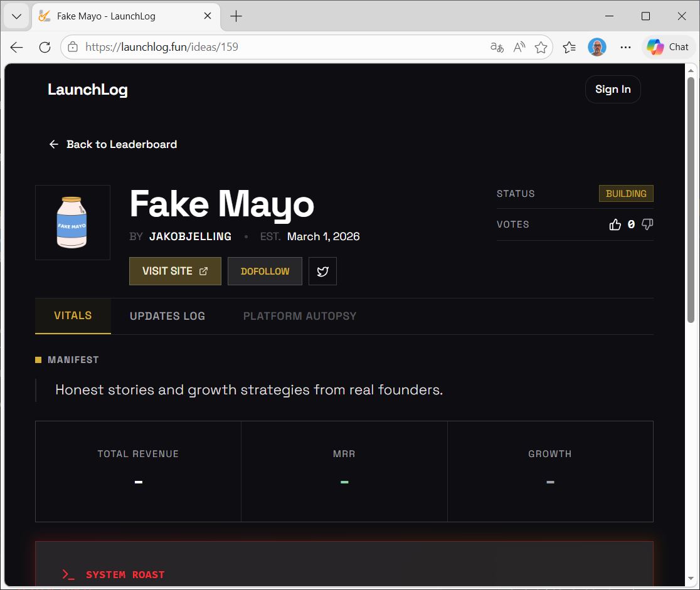Click the LaunchLog logo
Viewport: 700px width, 590px height.
click(88, 89)
